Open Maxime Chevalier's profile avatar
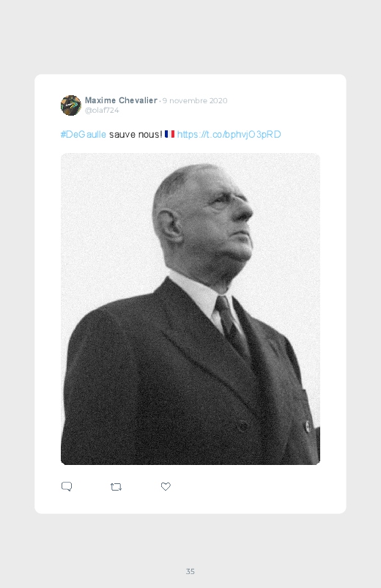This screenshot has height=588, width=381. [71, 105]
